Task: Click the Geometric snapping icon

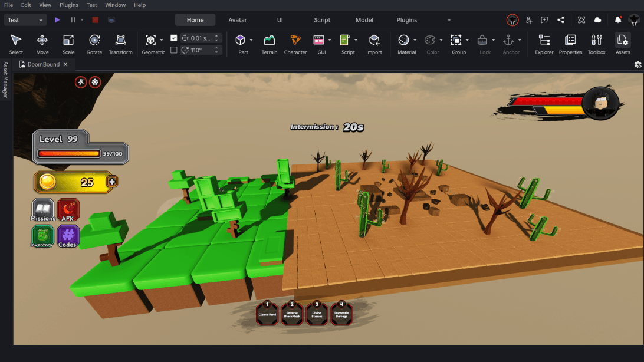Action: 151,40
